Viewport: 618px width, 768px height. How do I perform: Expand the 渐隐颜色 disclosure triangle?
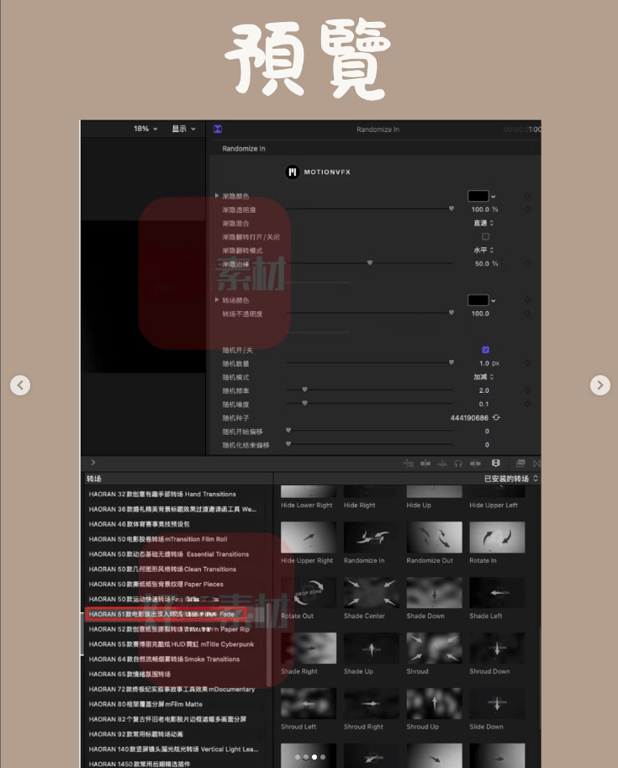click(x=217, y=195)
